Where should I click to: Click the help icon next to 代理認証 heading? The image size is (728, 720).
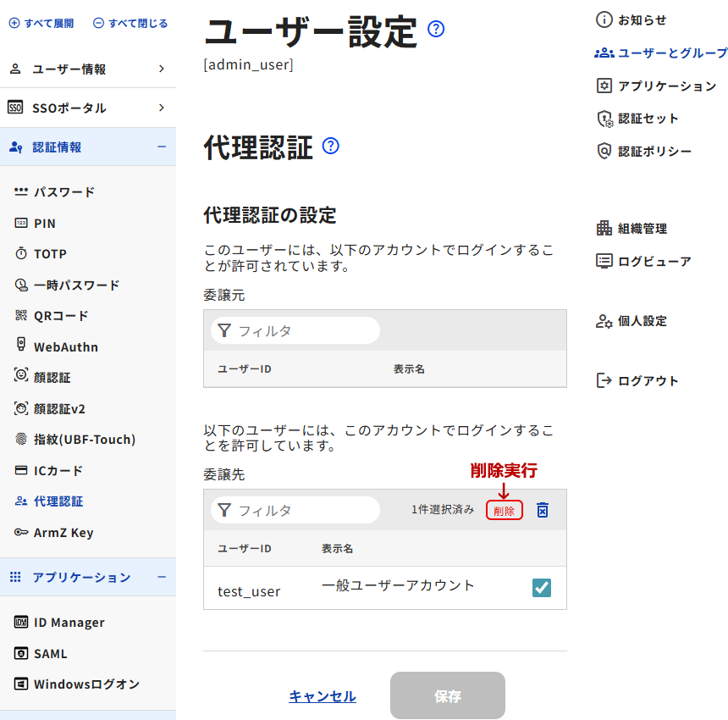coord(331,147)
